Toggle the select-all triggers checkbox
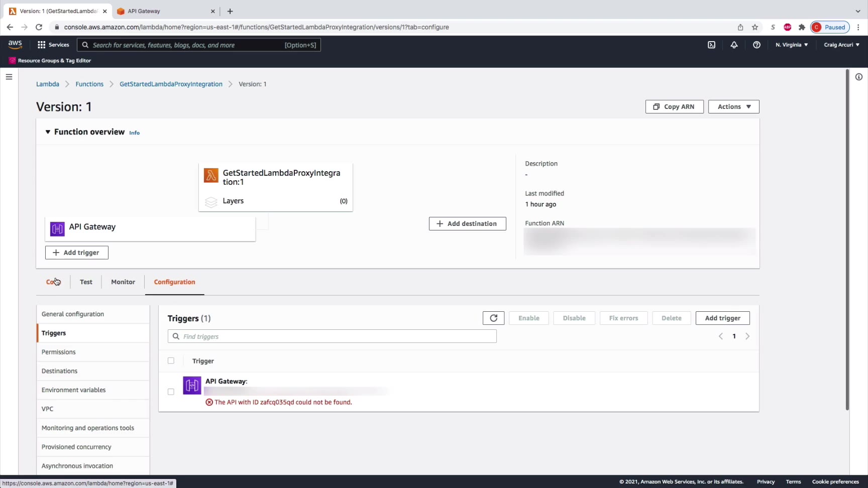This screenshot has height=488, width=868. 171,360
